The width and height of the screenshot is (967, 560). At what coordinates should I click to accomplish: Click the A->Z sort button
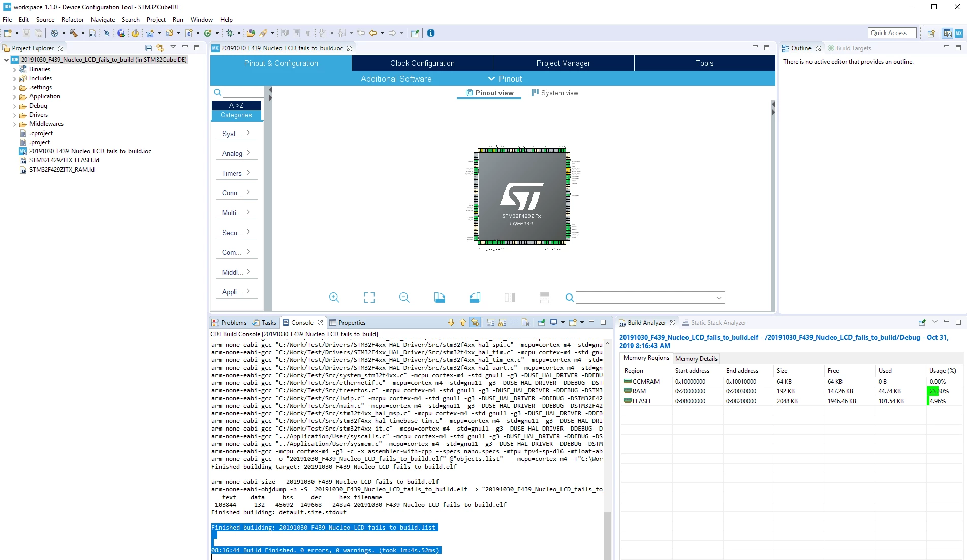(x=236, y=105)
